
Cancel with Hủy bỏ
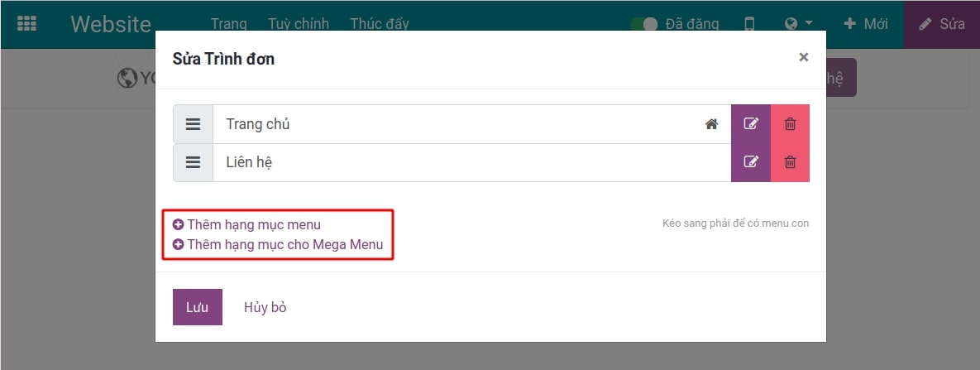click(265, 307)
